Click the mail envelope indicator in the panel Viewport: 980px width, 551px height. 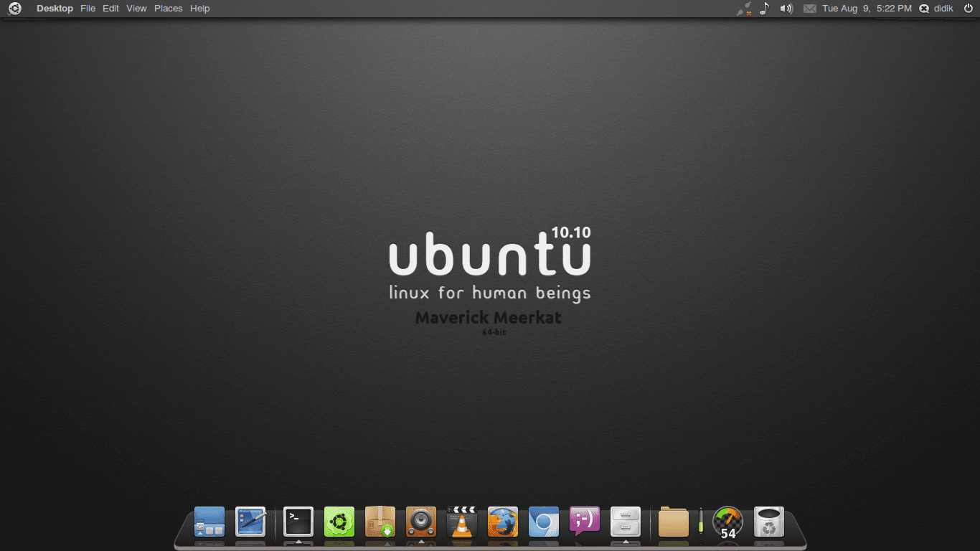(x=811, y=8)
